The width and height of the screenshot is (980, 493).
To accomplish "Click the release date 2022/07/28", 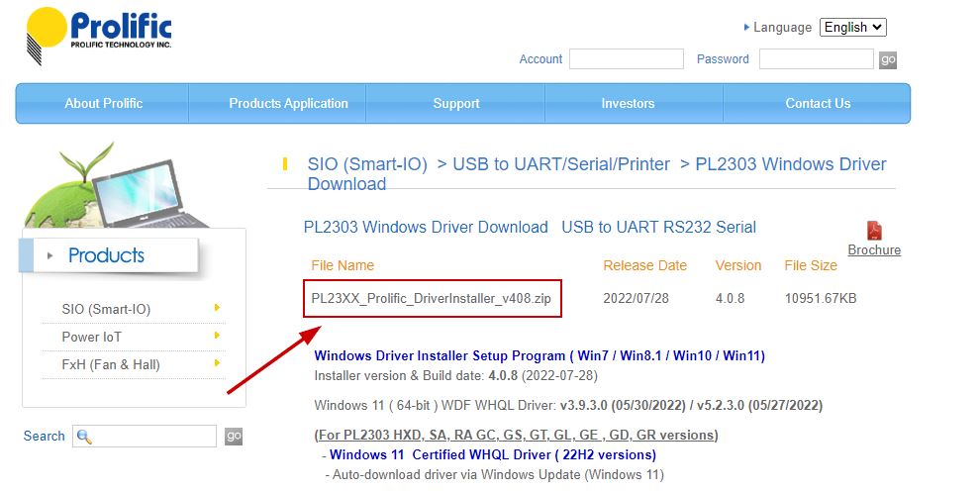I will 636,299.
